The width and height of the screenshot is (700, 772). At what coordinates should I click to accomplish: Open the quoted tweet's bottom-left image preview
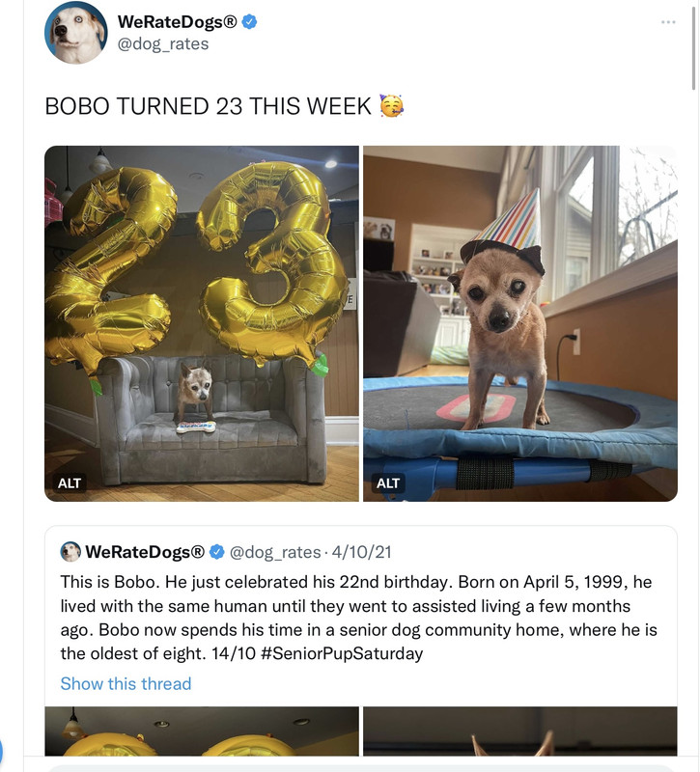tap(201, 731)
